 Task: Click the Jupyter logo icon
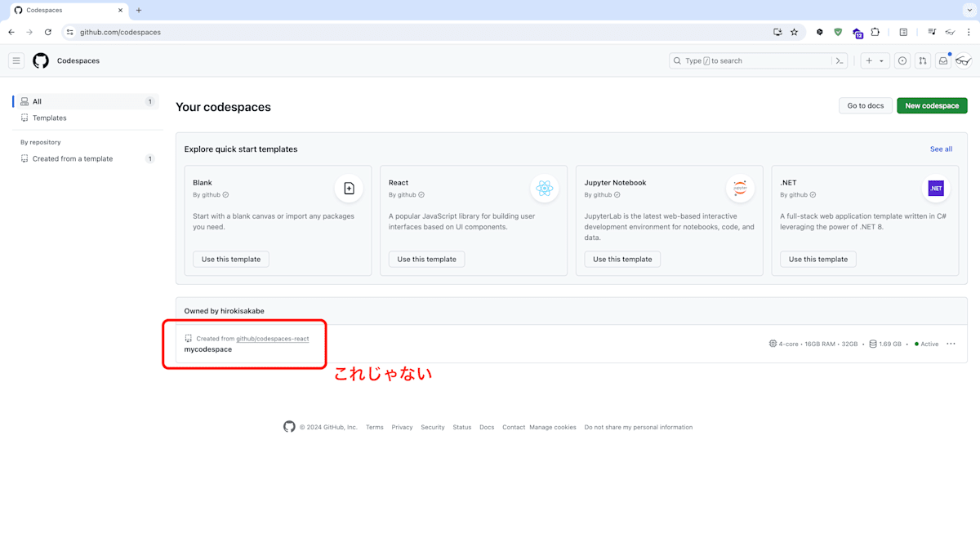pyautogui.click(x=740, y=189)
